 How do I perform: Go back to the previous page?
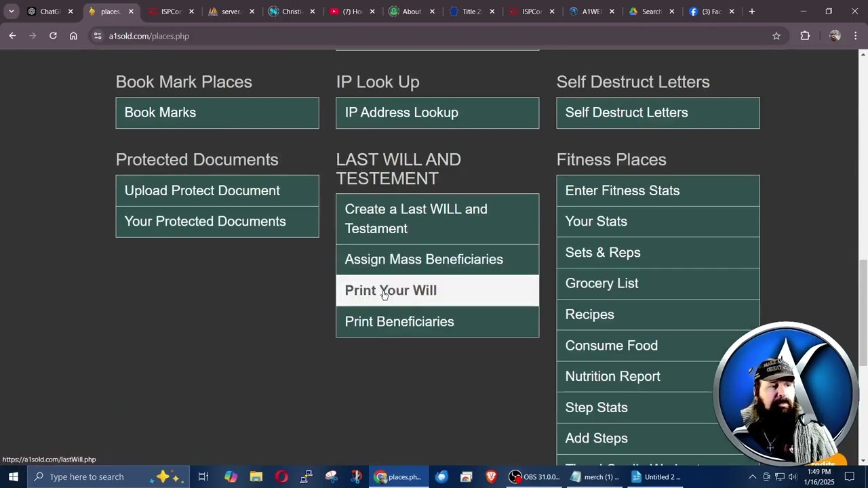coord(12,36)
